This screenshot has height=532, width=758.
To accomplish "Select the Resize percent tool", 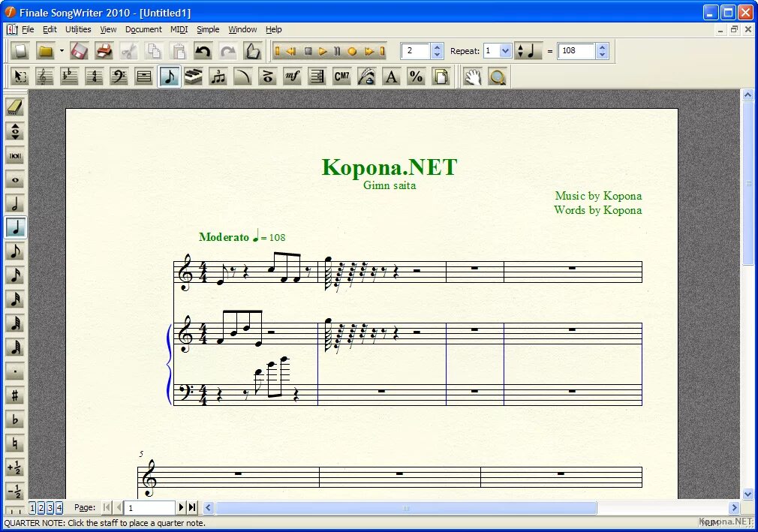I will pyautogui.click(x=417, y=77).
